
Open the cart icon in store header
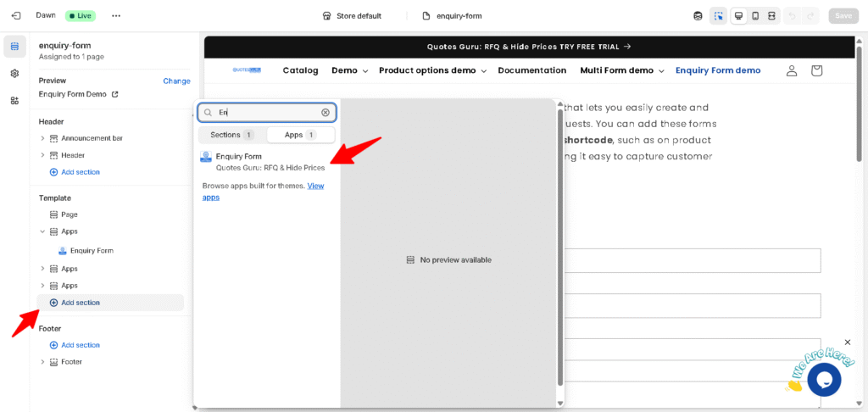pyautogui.click(x=816, y=70)
